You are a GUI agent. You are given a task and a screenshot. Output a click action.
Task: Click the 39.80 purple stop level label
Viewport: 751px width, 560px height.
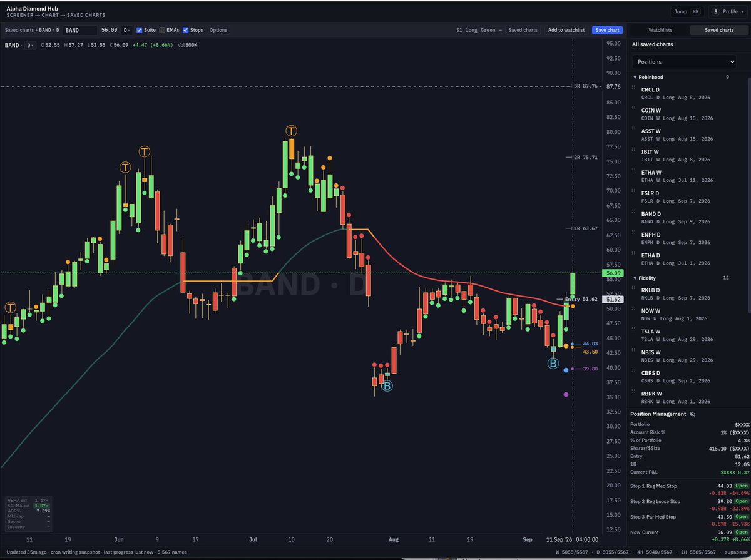pos(590,369)
